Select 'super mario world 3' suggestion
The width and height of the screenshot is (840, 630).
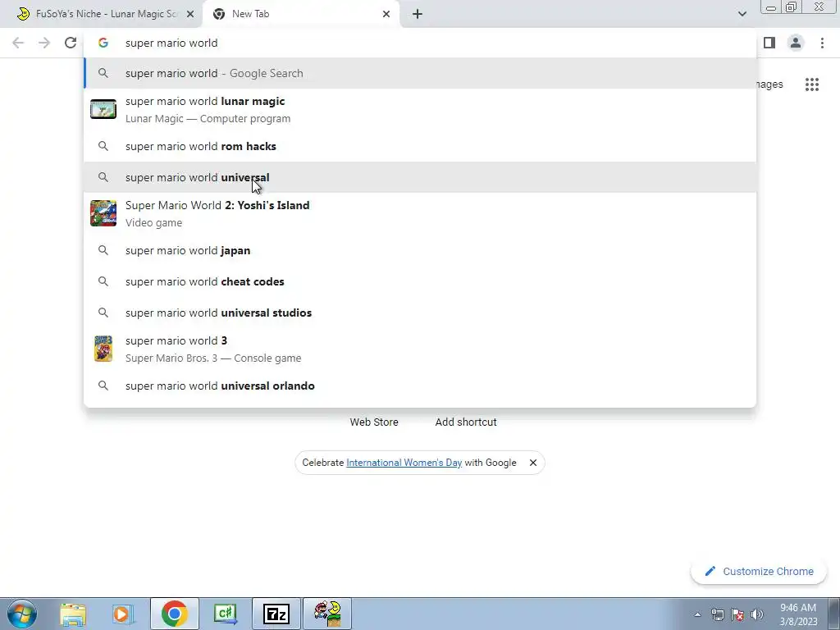coord(420,349)
